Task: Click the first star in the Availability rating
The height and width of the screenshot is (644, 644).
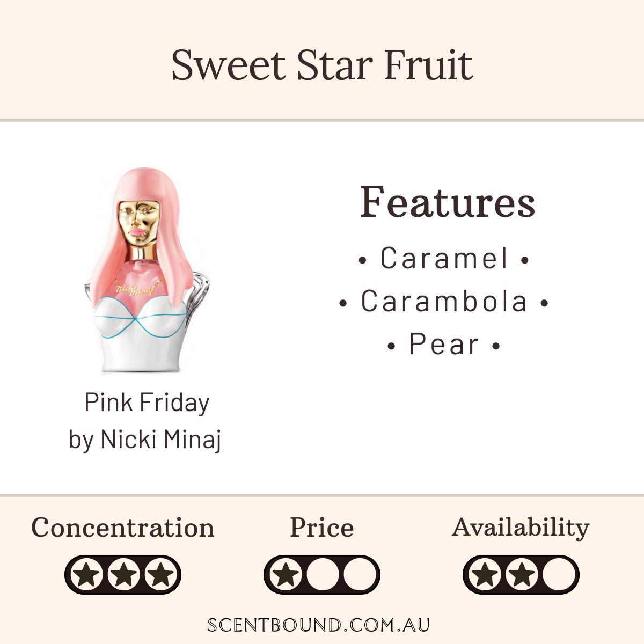Action: point(485,575)
